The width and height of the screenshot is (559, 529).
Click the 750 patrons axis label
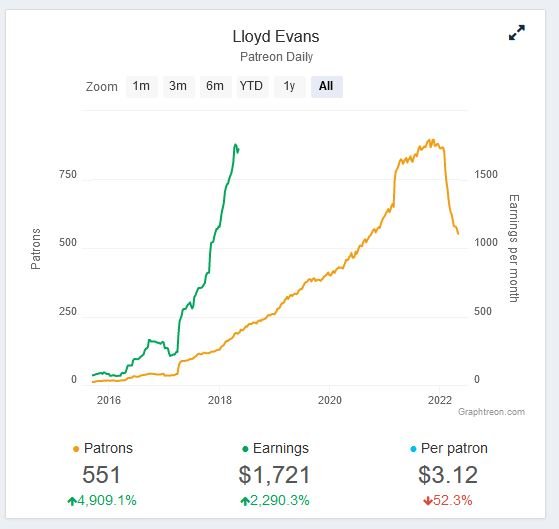(x=68, y=174)
